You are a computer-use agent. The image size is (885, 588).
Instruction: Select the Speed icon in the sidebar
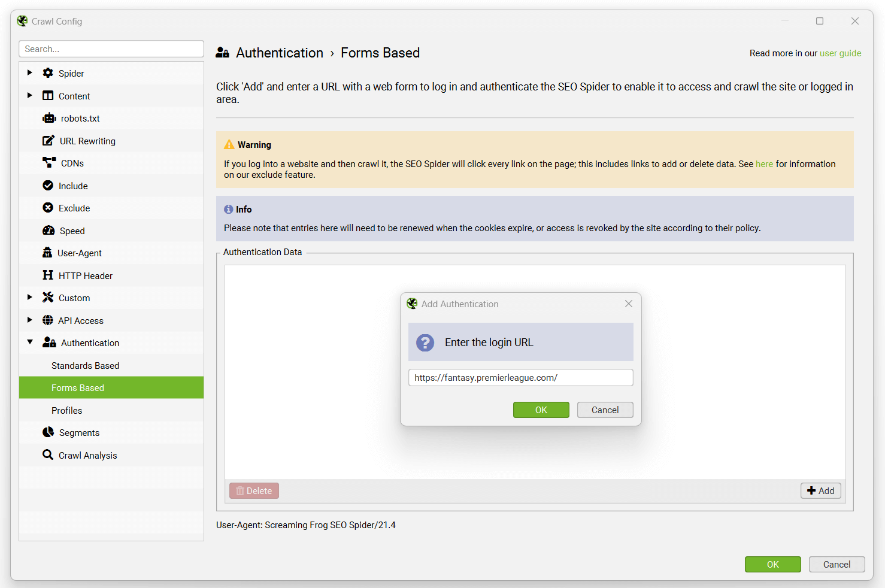[x=48, y=230]
